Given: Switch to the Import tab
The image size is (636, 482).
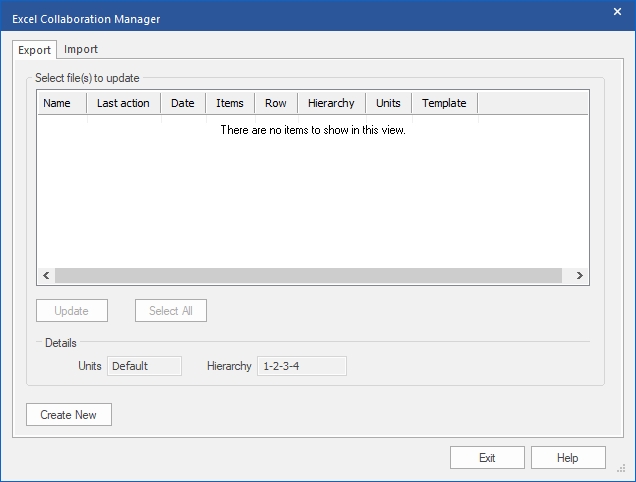Looking at the screenshot, I should click(81, 49).
